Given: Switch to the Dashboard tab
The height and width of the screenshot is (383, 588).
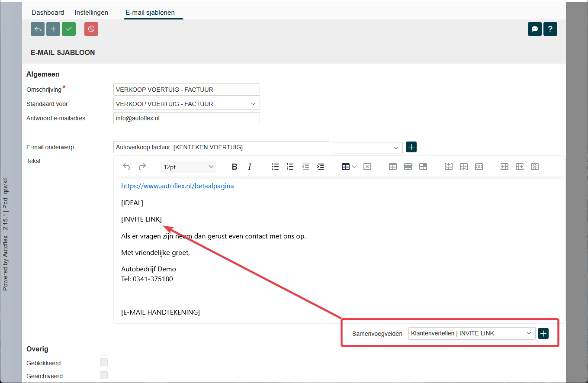Looking at the screenshot, I should pyautogui.click(x=48, y=13).
